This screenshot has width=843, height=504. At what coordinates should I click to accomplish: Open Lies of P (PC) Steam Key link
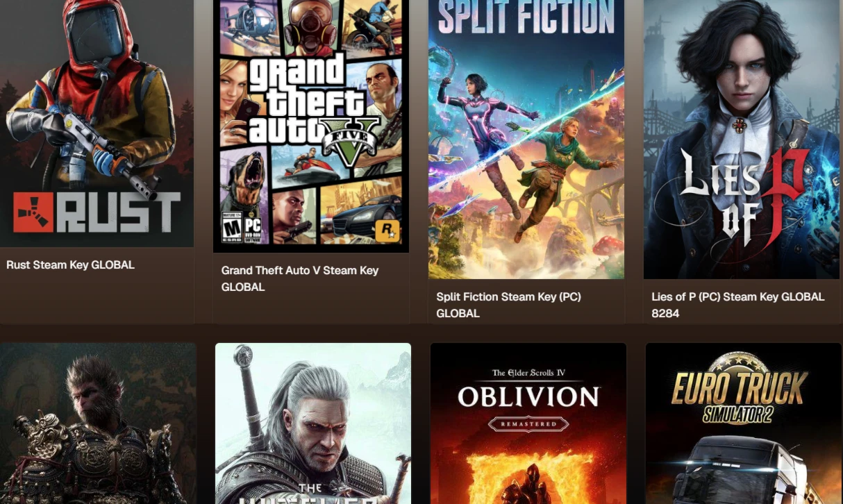click(737, 305)
